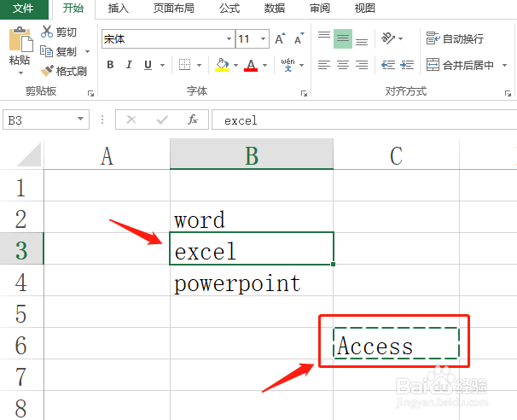Apply yellow fill color bucket

tap(222, 65)
